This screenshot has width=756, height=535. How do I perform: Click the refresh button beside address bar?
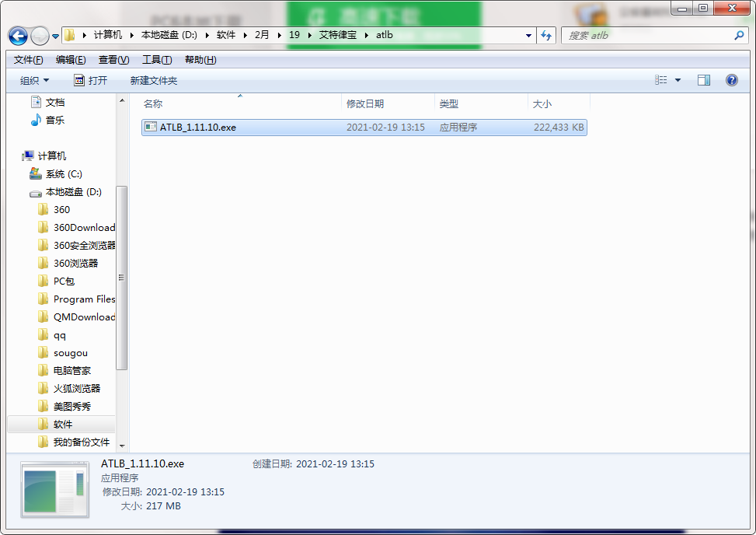pyautogui.click(x=546, y=36)
